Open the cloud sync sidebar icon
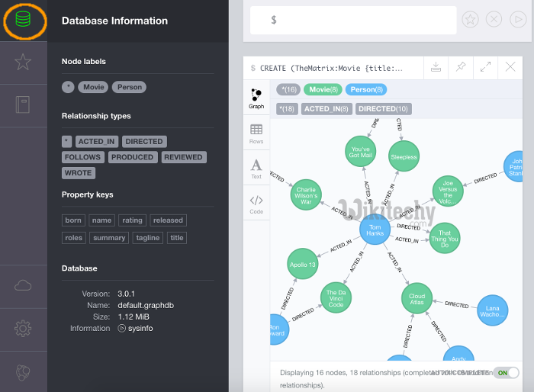The height and width of the screenshot is (392, 534). coord(23,285)
